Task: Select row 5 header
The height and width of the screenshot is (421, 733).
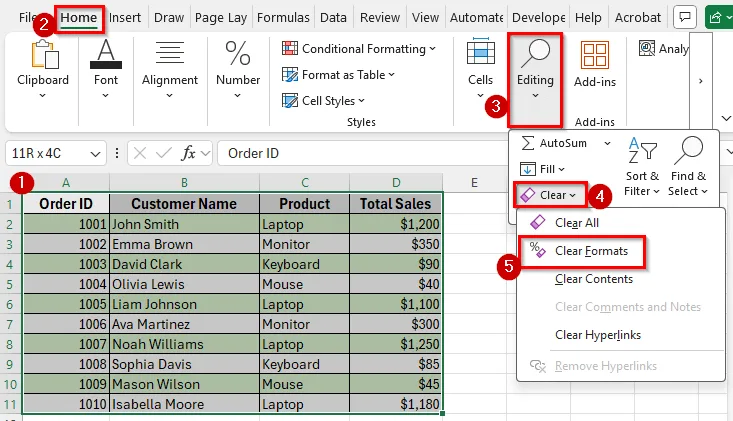Action: (10, 284)
